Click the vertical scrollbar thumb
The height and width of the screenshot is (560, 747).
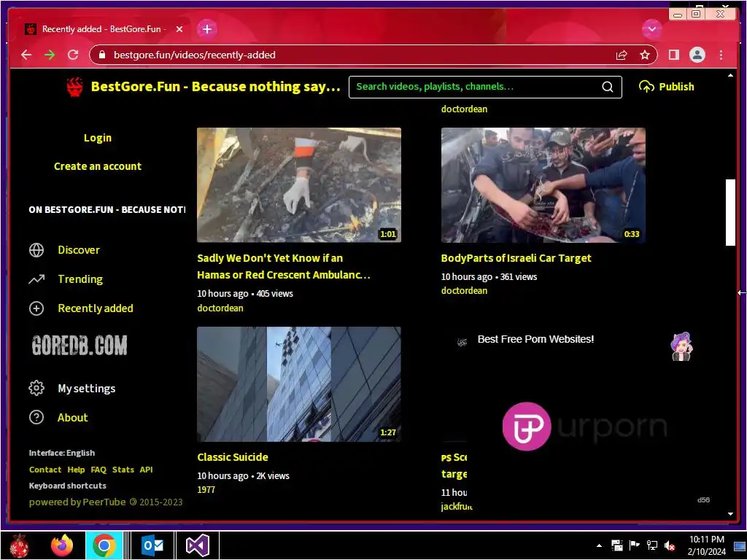click(730, 212)
